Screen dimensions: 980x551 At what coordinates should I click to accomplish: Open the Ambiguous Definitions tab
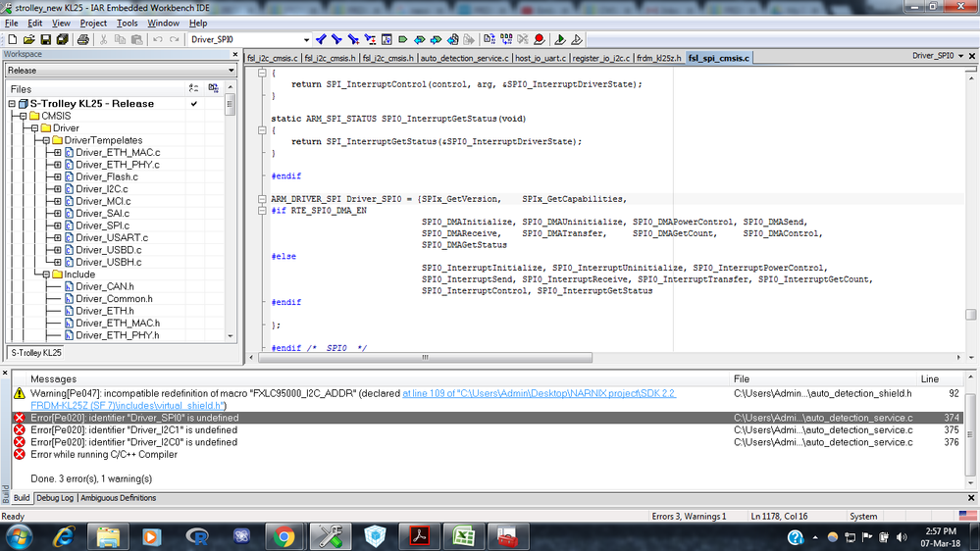(118, 498)
